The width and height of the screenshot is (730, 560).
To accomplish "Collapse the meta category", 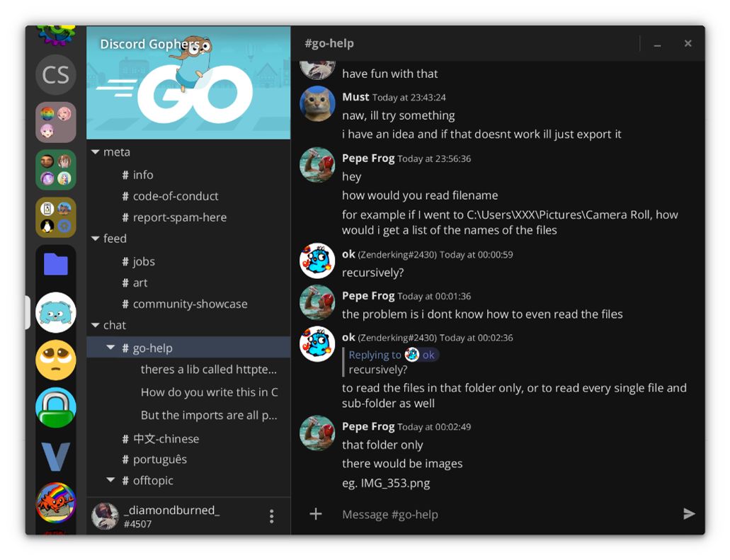I will pyautogui.click(x=96, y=152).
